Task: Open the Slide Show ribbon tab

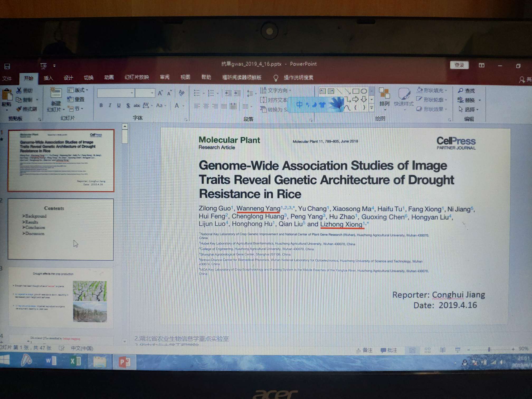Action: tap(137, 77)
